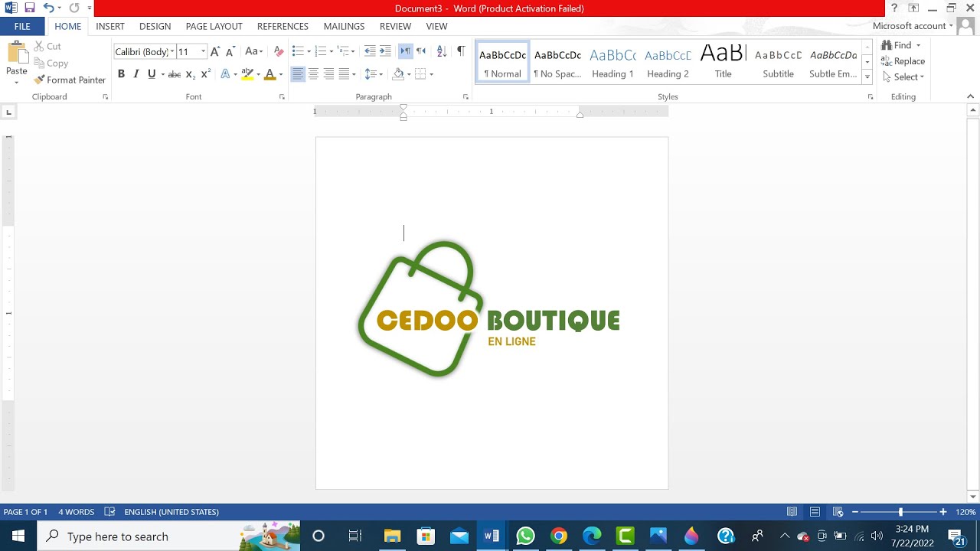Click the Read Mode view icon

pos(792,512)
